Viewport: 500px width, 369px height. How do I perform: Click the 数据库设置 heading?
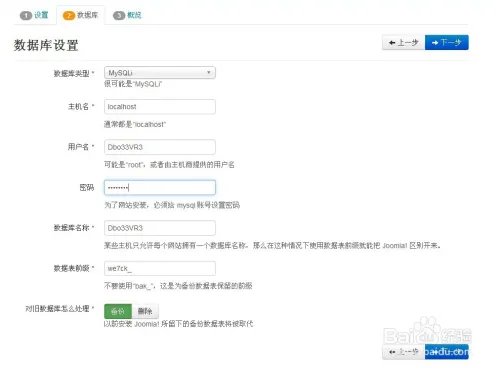click(46, 45)
